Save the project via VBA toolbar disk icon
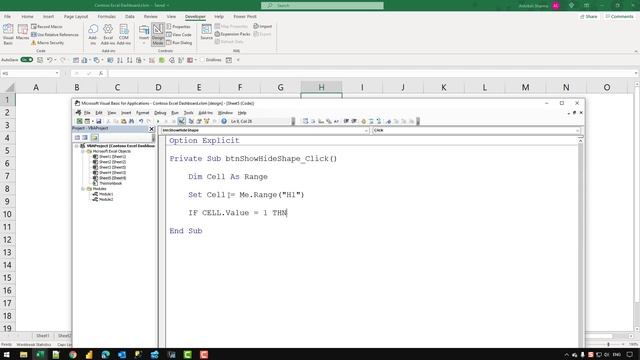This screenshot has height=360, width=640. click(x=98, y=121)
